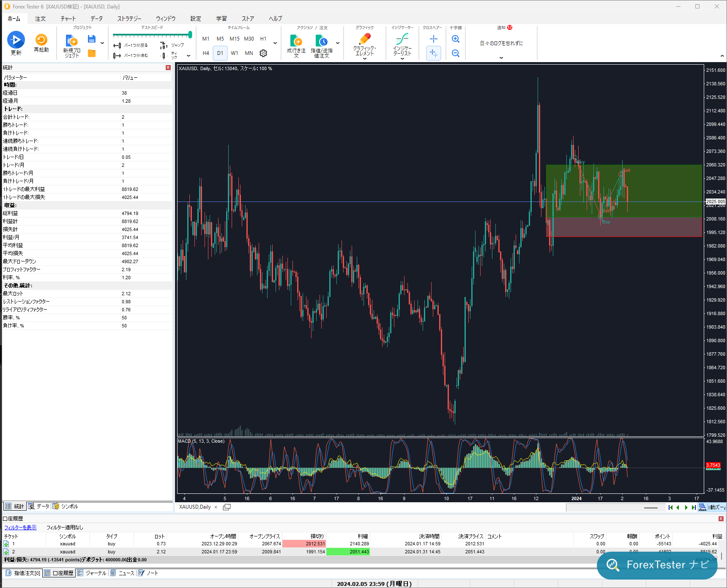Open the ForexTester ナビ button
This screenshot has height=588, width=727.
pyautogui.click(x=657, y=565)
